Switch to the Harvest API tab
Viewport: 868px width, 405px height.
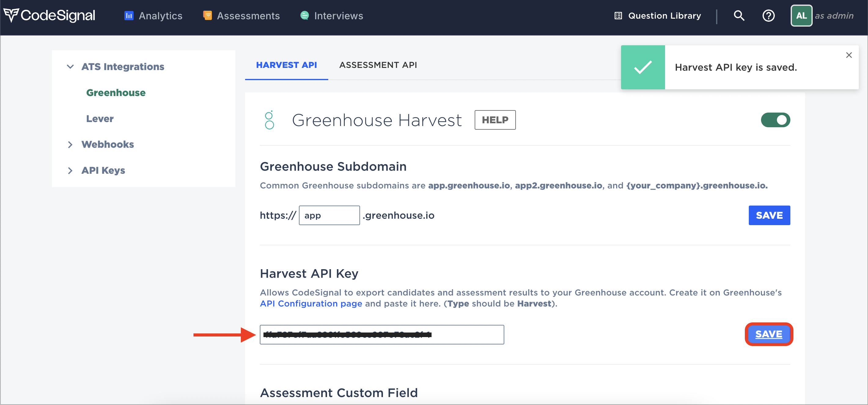286,65
